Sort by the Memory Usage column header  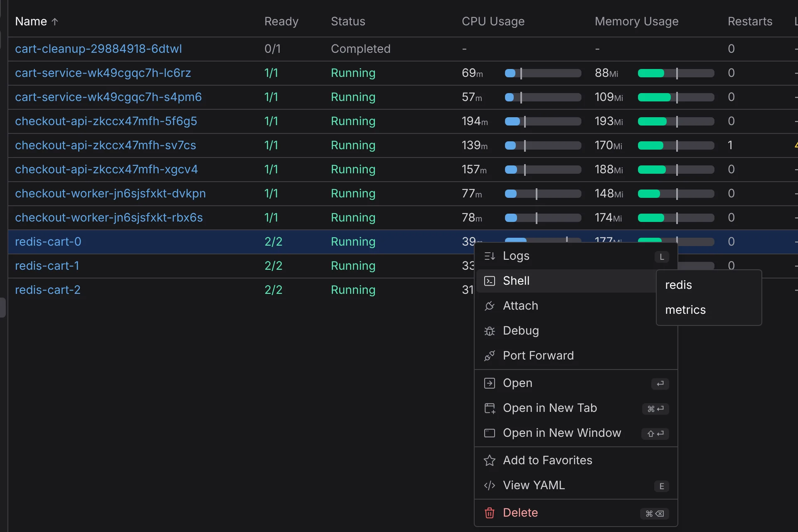click(636, 22)
